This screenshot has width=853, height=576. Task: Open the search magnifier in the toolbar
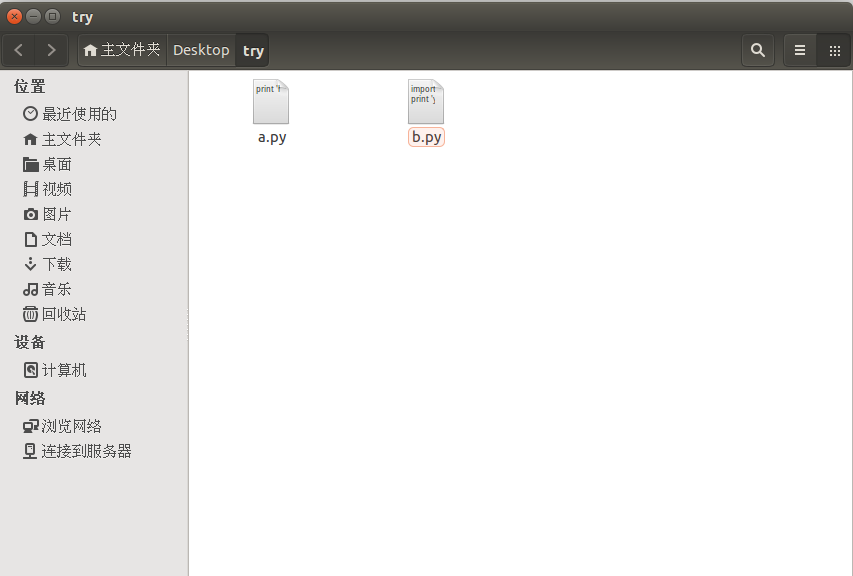click(758, 51)
